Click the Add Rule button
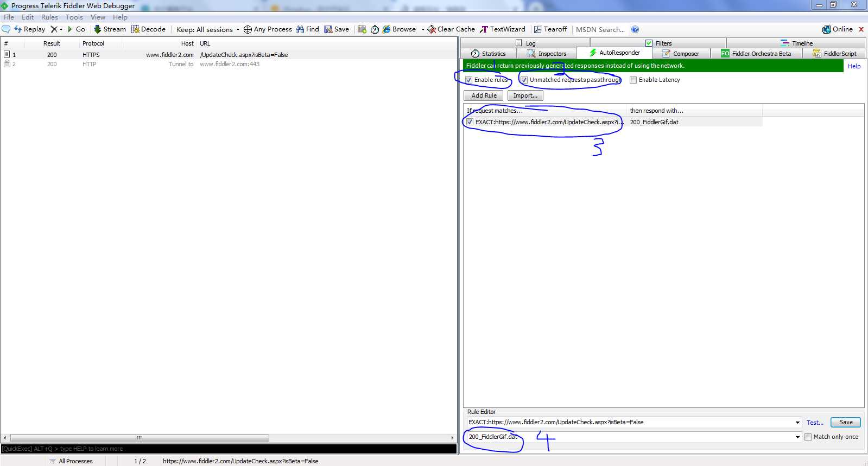Viewport: 868px width, 466px height. pos(484,95)
